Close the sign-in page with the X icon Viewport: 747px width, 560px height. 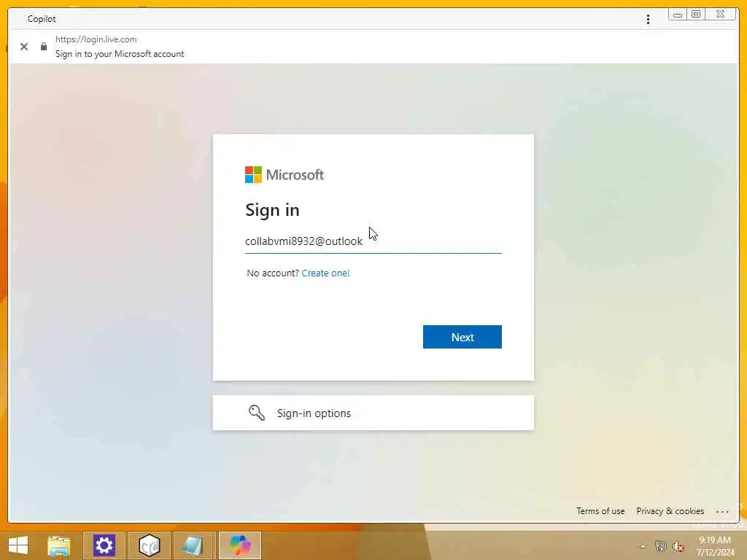click(x=24, y=47)
